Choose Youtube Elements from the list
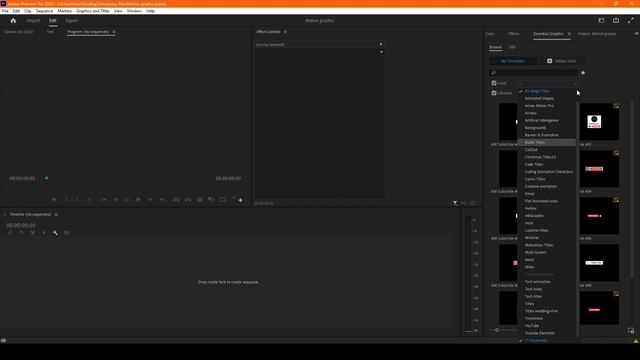 click(x=539, y=333)
